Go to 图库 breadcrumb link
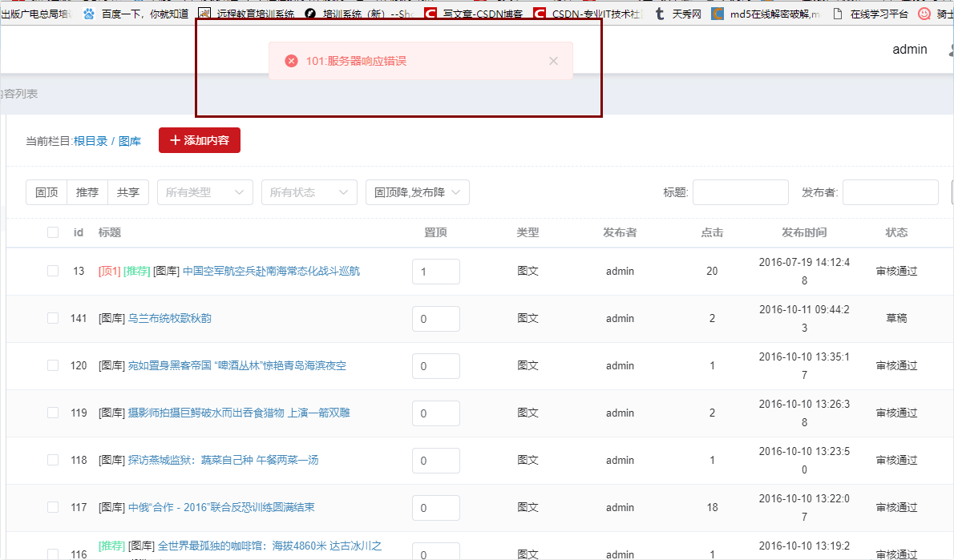This screenshot has width=954, height=560. point(130,141)
